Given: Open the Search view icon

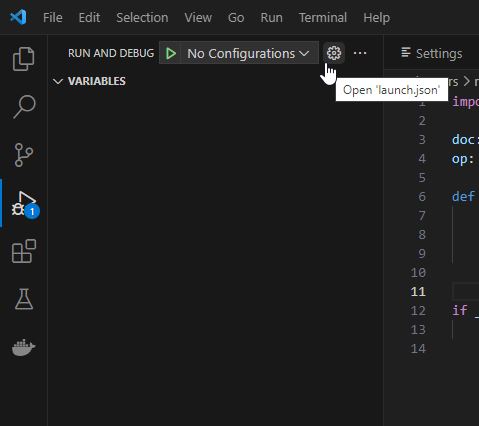Looking at the screenshot, I should point(24,107).
